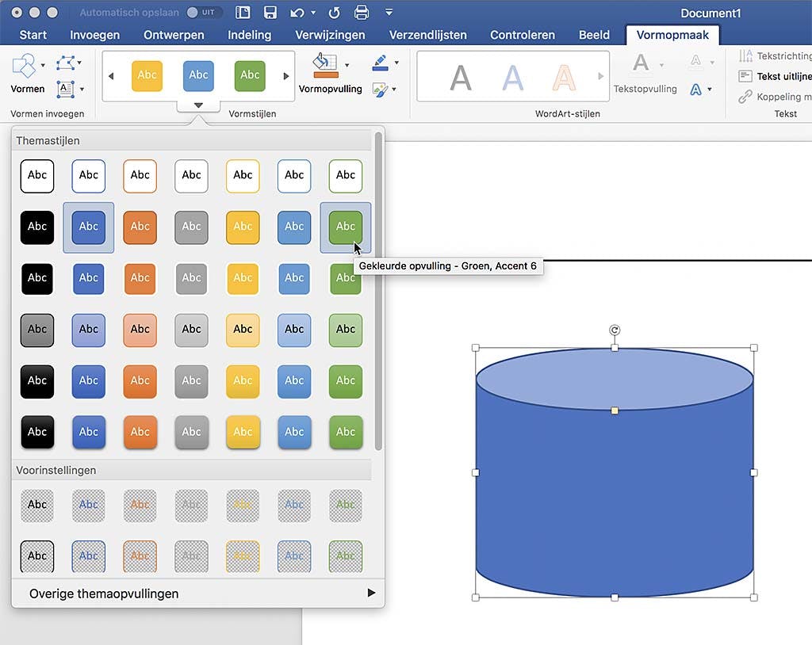
Task: Click the save document icon
Action: [270, 13]
